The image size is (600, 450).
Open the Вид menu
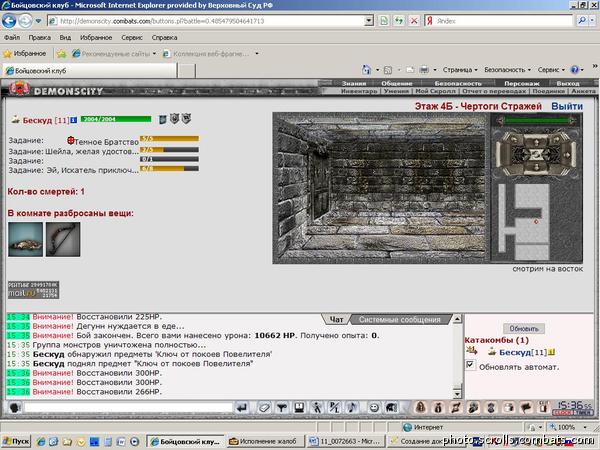pyautogui.click(x=65, y=38)
